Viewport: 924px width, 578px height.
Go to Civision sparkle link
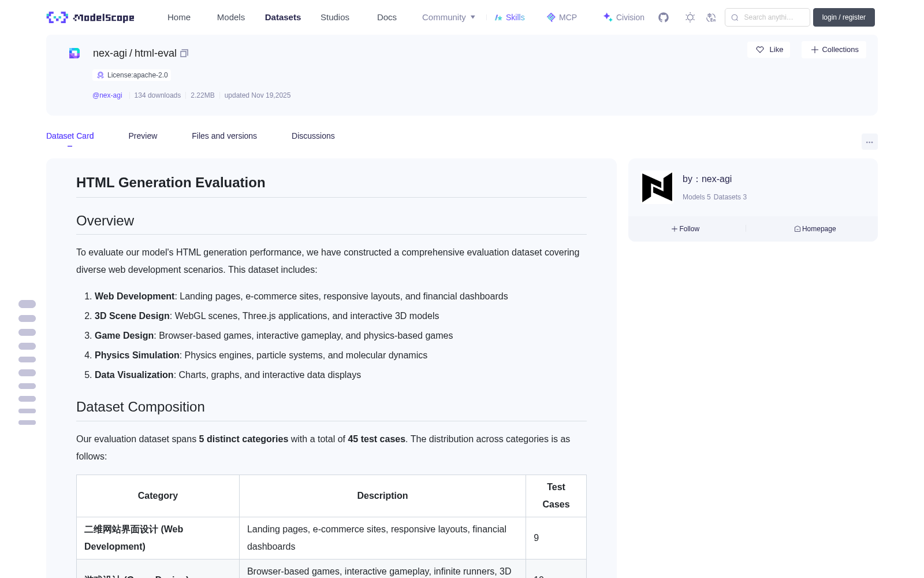(x=624, y=17)
